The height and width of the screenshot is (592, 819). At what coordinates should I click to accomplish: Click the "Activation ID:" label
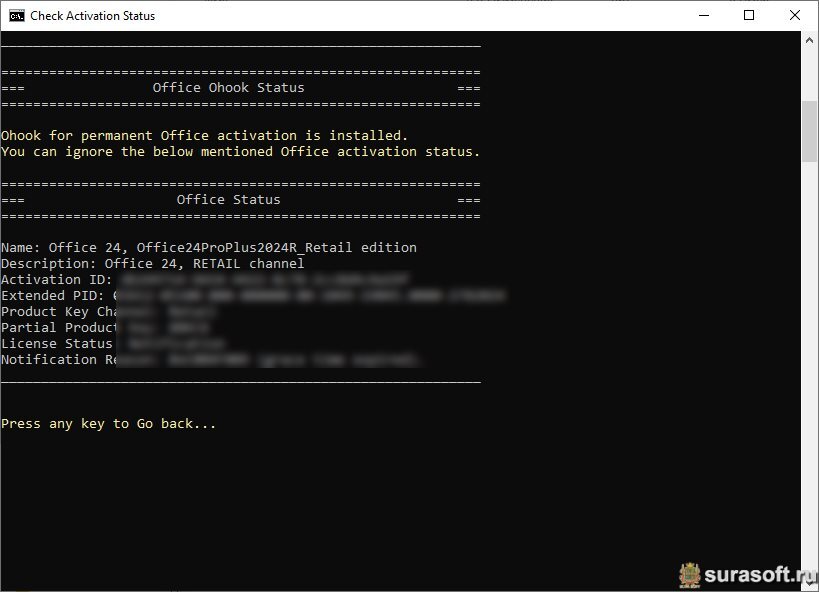(x=56, y=280)
